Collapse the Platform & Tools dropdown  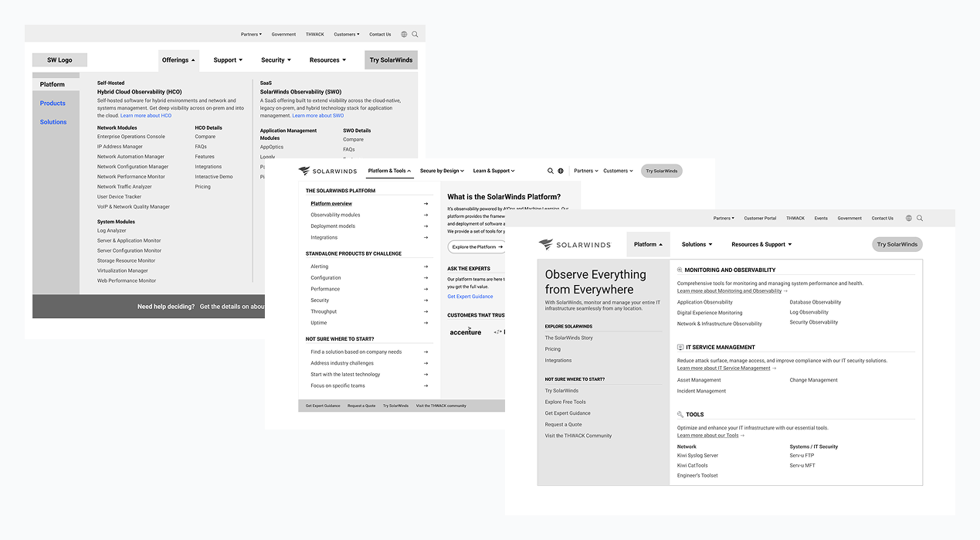click(390, 171)
